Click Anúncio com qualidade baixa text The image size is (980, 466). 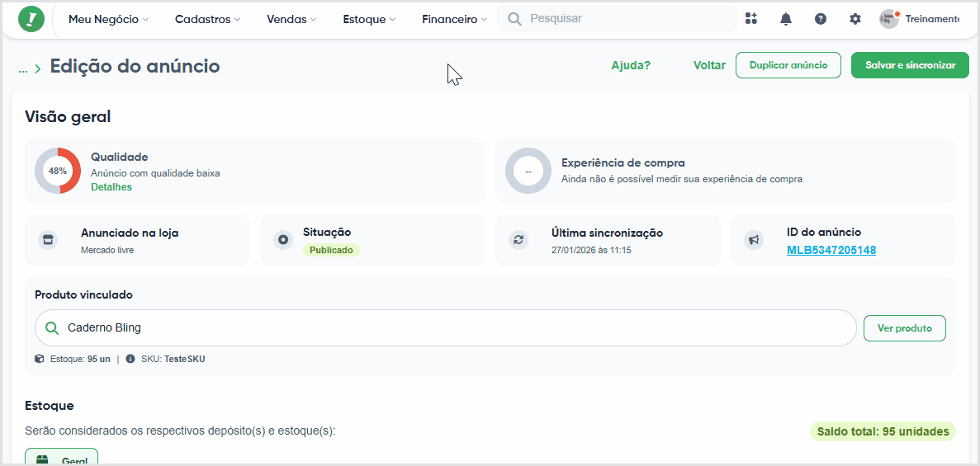coord(155,173)
